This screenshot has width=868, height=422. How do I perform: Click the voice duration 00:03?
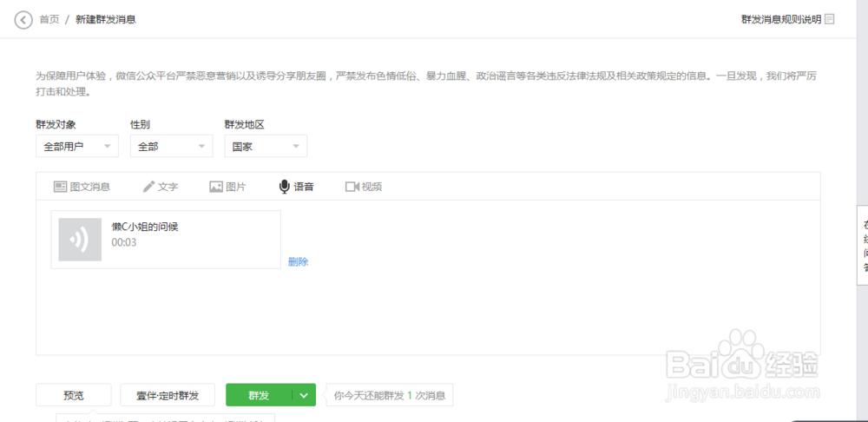coord(124,242)
